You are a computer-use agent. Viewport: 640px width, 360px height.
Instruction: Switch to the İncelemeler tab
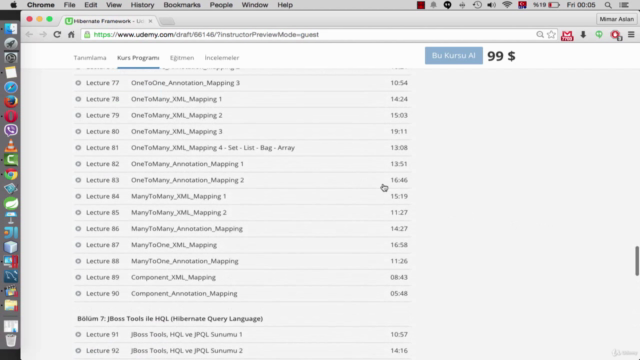coord(222,58)
